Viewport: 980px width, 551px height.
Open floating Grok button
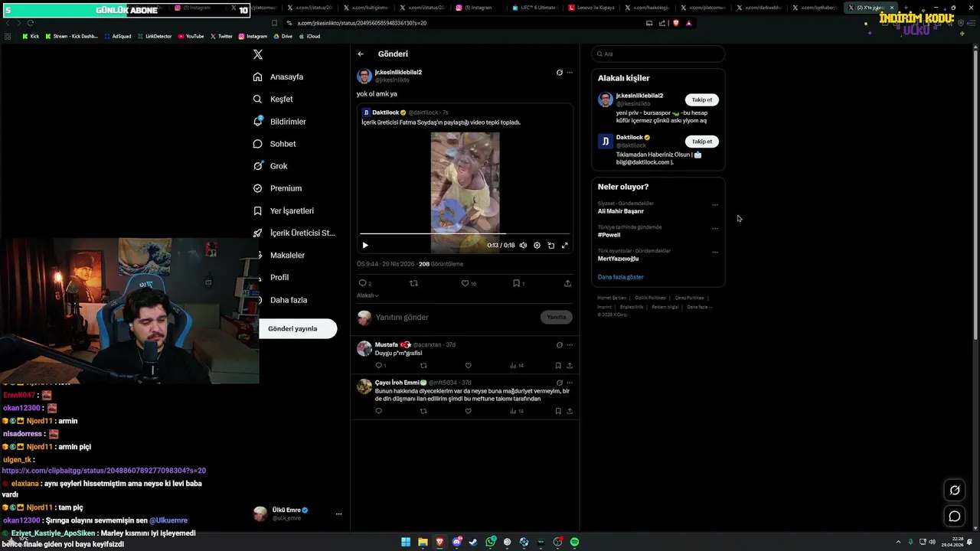click(x=955, y=490)
